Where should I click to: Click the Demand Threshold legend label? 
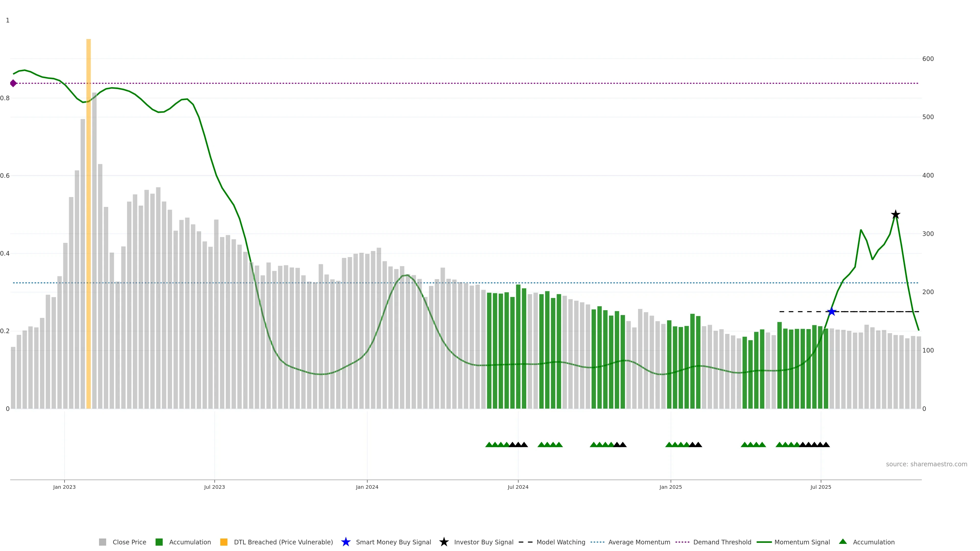[722, 542]
